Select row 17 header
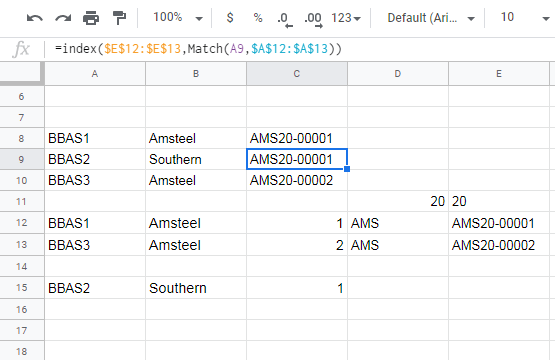The height and width of the screenshot is (360, 555). click(x=22, y=331)
